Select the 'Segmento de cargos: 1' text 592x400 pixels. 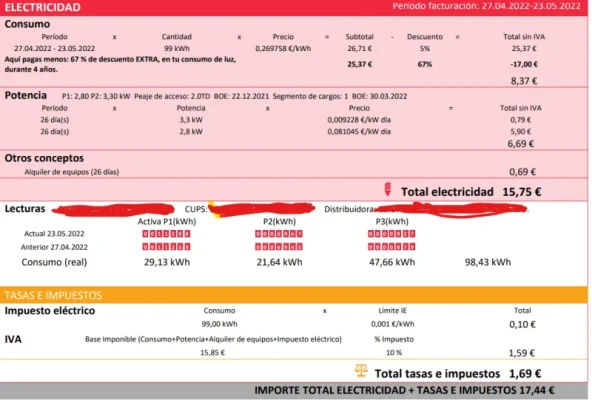click(310, 96)
